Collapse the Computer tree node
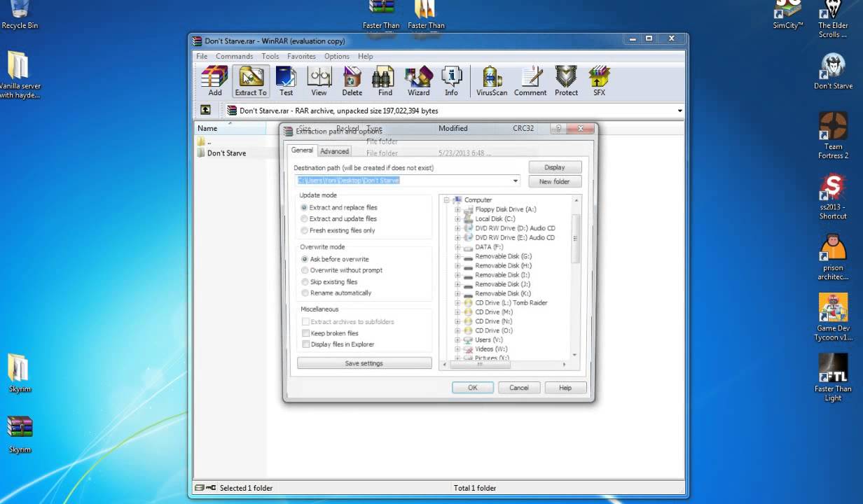 pyautogui.click(x=446, y=199)
